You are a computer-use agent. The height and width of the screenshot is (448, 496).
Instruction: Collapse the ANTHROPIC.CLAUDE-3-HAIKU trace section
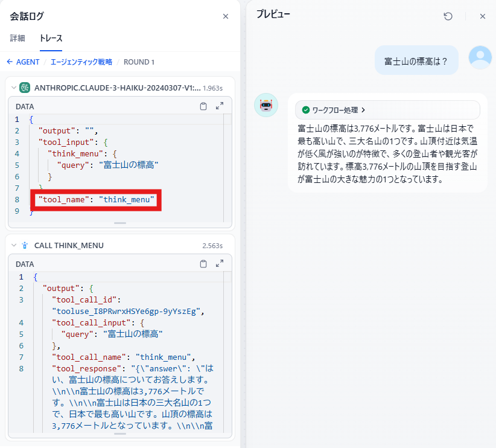(x=13, y=88)
